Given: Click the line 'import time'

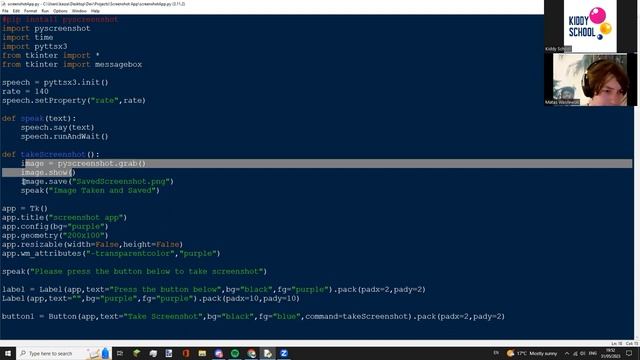Looking at the screenshot, I should pos(27,38).
